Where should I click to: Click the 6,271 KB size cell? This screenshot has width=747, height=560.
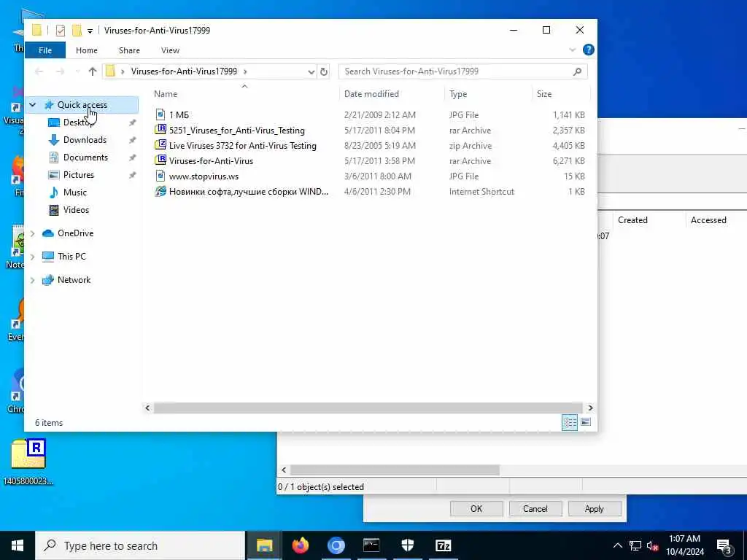[568, 161]
